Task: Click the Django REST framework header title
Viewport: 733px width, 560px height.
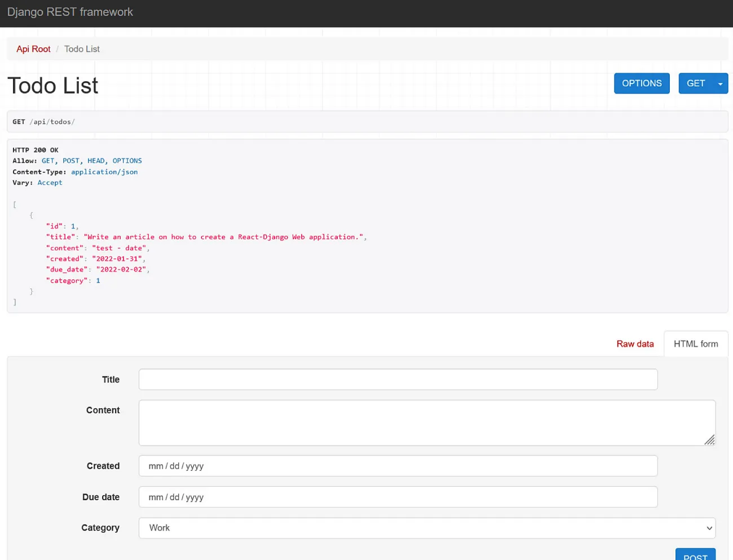Action: click(x=70, y=12)
